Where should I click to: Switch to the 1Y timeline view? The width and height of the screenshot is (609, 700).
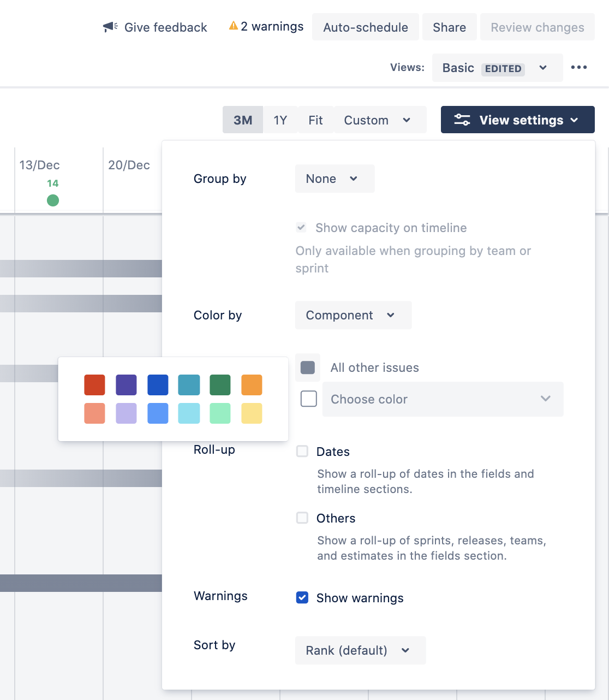(x=280, y=120)
